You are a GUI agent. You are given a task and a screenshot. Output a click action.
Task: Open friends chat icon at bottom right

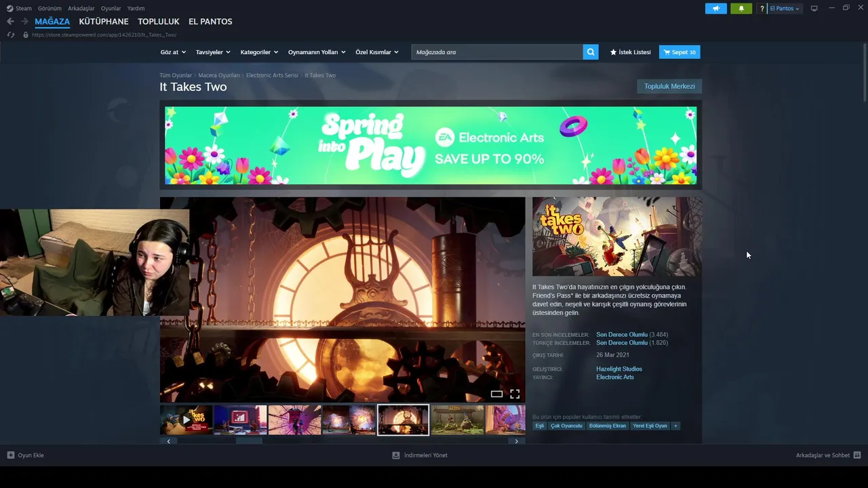tap(857, 455)
